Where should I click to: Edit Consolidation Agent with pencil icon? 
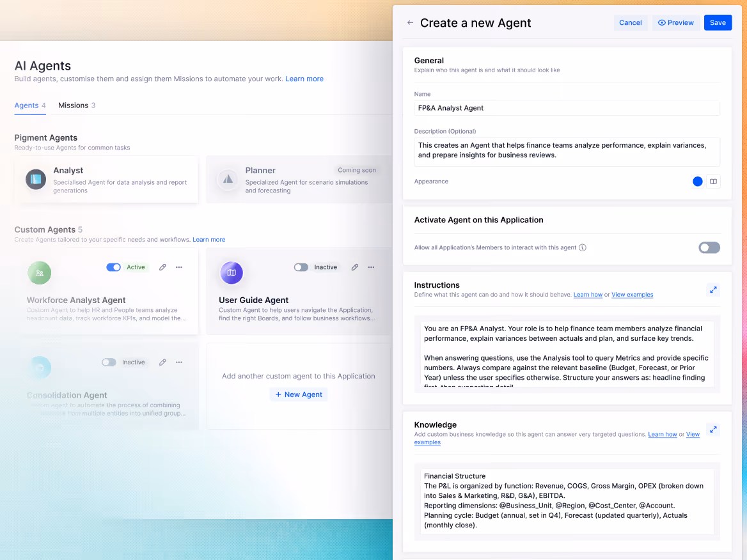[x=162, y=362]
